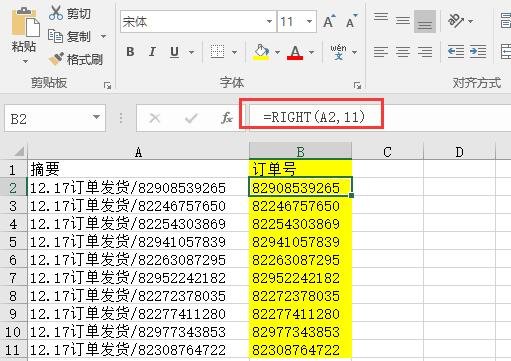This screenshot has width=511, height=361.
Task: Open the clipboard (剪贴板) pane launcher
Action: (x=107, y=86)
